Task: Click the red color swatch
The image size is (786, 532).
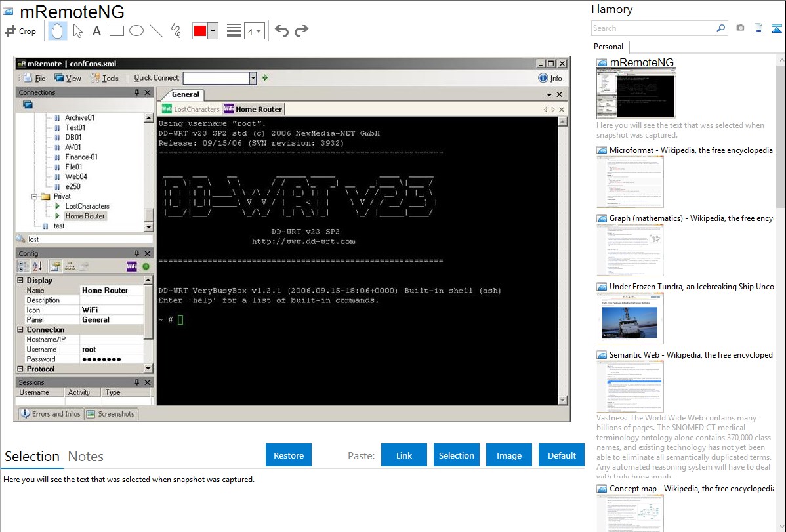Action: pos(200,31)
